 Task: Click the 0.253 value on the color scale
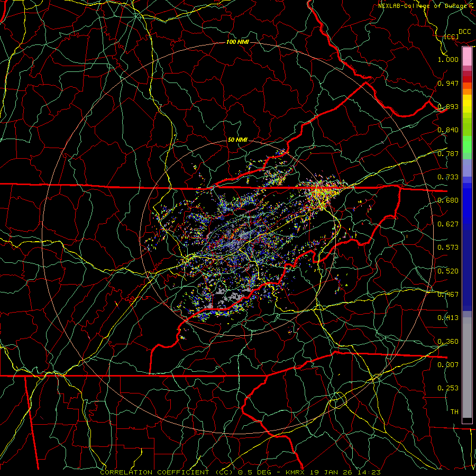pos(448,388)
